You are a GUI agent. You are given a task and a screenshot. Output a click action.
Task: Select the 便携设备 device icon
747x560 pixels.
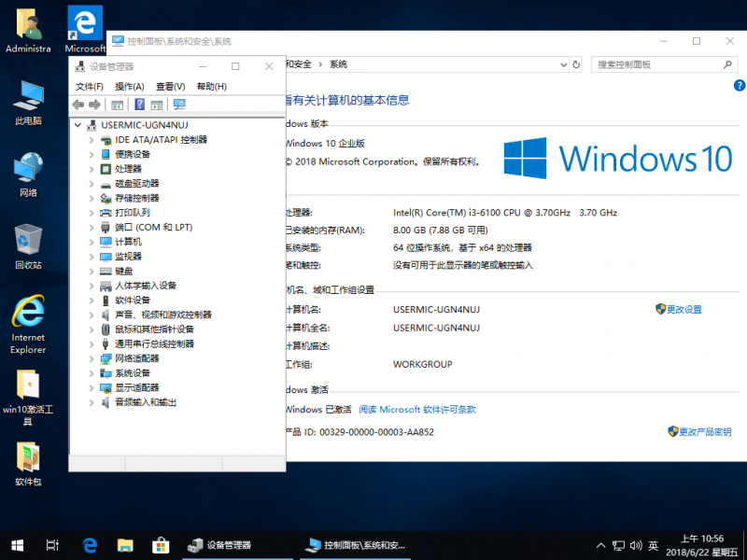[106, 154]
